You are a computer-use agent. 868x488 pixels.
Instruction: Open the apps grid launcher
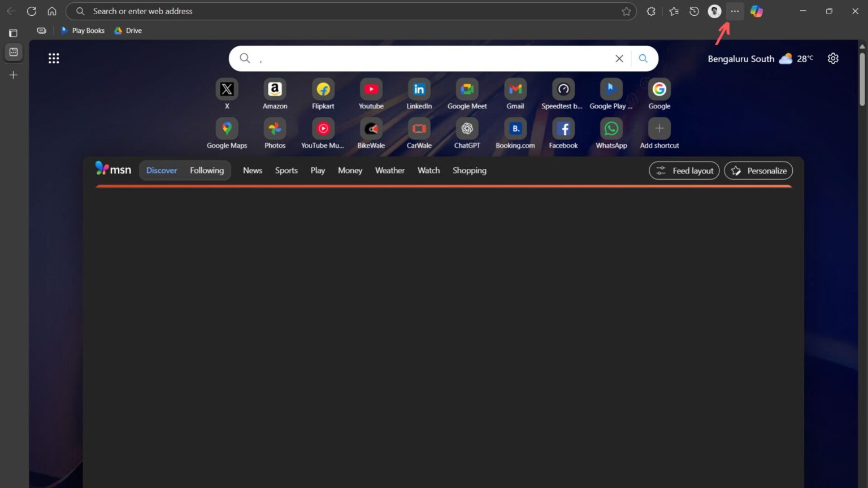54,58
